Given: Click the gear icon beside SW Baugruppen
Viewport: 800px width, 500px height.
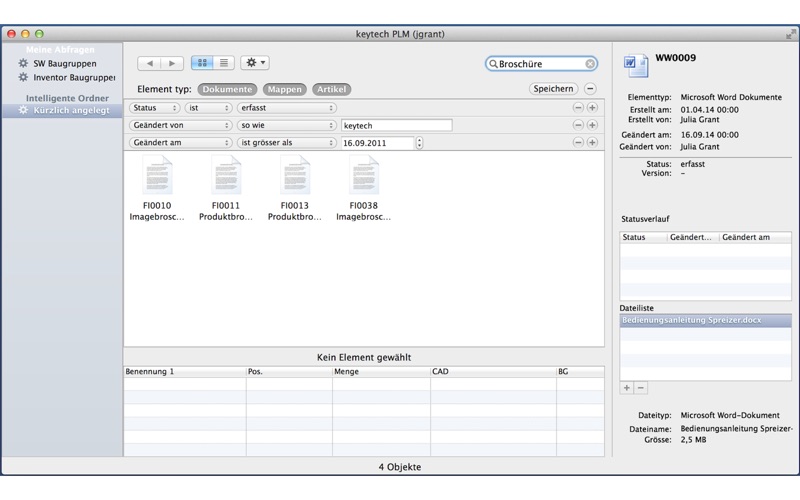Looking at the screenshot, I should click(x=23, y=63).
